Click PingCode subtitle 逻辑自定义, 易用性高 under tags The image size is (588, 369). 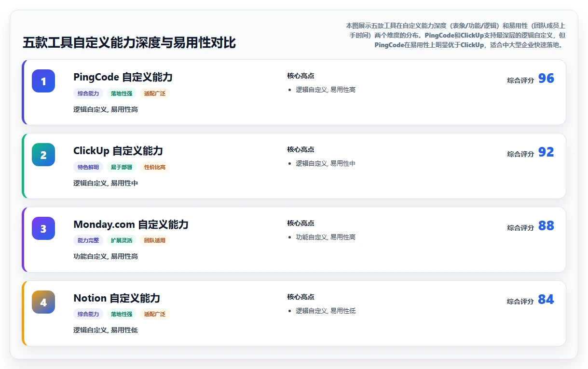[x=106, y=110]
